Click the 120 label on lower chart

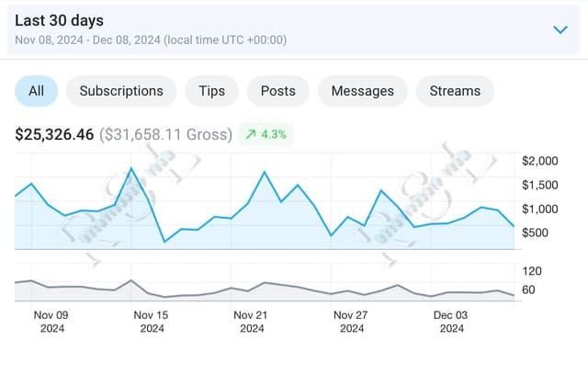(532, 271)
